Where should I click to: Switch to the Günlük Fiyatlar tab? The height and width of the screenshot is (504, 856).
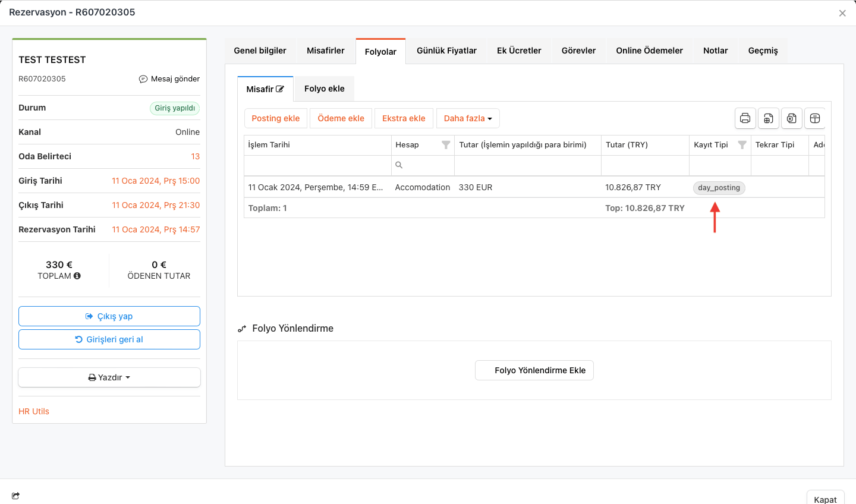[446, 51]
